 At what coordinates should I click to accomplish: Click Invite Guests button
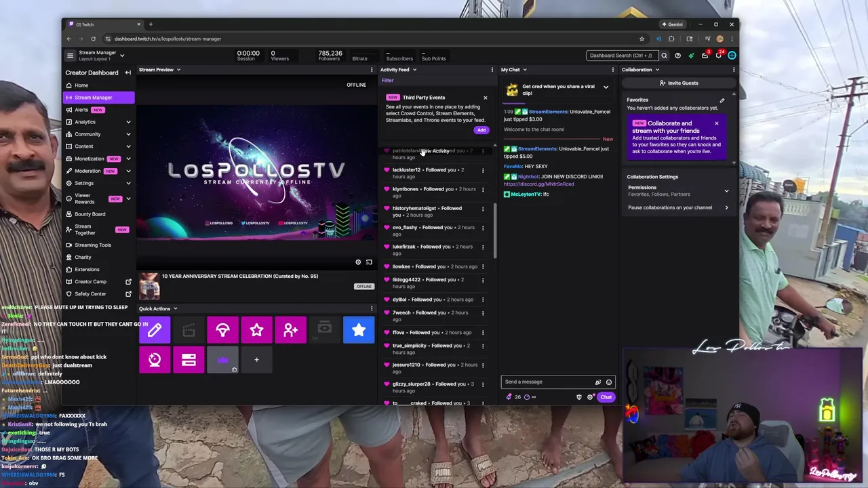[x=679, y=83]
